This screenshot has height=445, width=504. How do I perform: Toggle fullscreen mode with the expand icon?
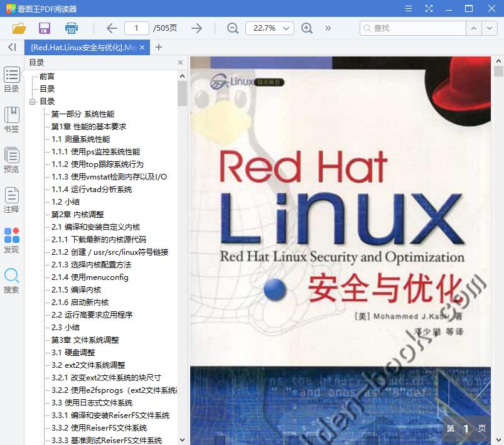429,8
